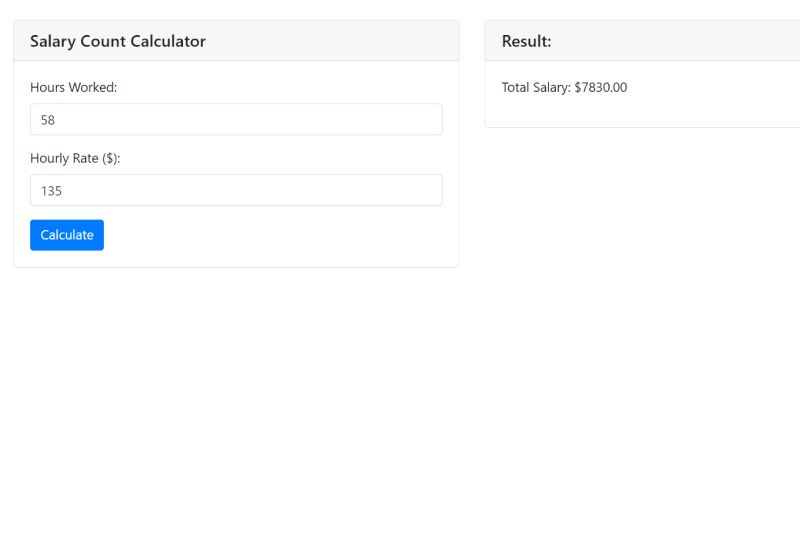Click empty space below Total Salary in Result card
Image resolution: width=800 pixels, height=550 pixels.
(x=640, y=110)
